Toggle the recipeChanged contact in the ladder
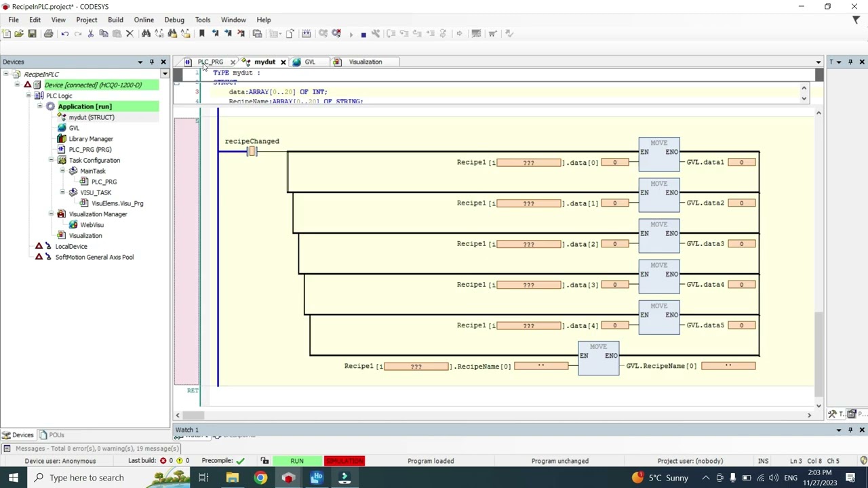Viewport: 868px width, 488px height. point(252,151)
